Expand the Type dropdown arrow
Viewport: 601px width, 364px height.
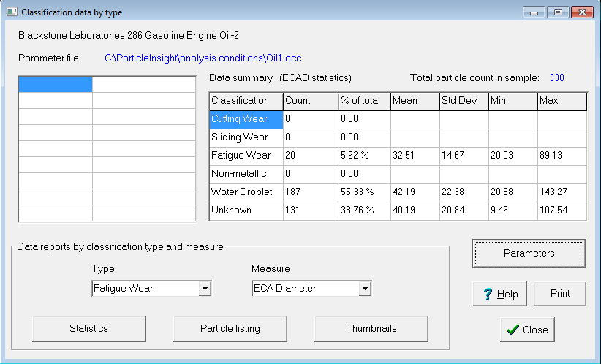click(204, 289)
